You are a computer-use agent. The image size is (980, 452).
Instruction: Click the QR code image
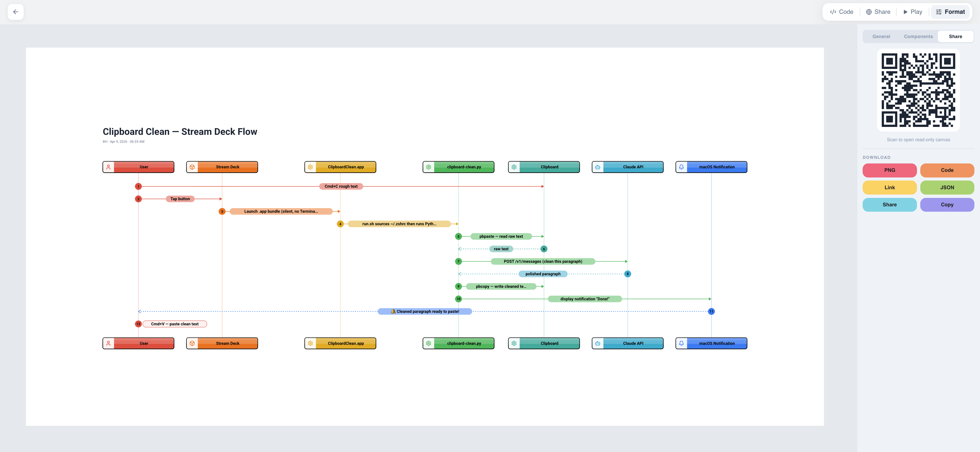tap(918, 90)
